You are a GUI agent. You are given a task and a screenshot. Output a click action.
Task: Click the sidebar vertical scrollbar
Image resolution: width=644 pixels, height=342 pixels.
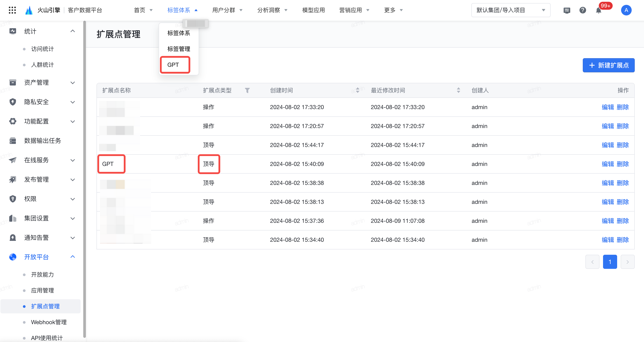(85, 179)
